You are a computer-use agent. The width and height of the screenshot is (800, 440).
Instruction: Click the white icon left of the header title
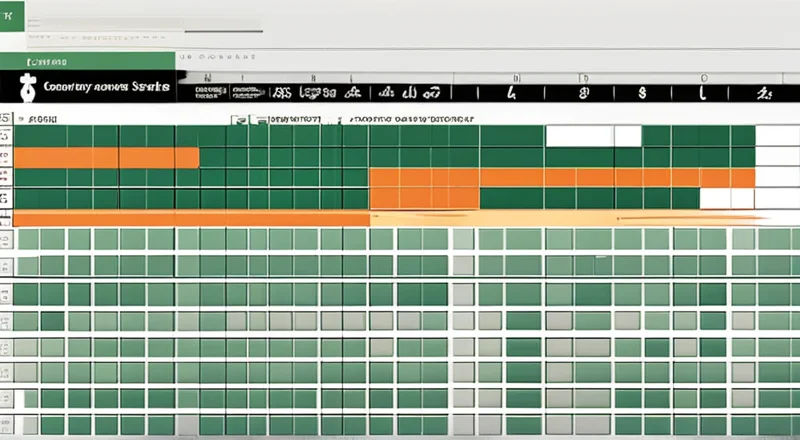pyautogui.click(x=27, y=89)
